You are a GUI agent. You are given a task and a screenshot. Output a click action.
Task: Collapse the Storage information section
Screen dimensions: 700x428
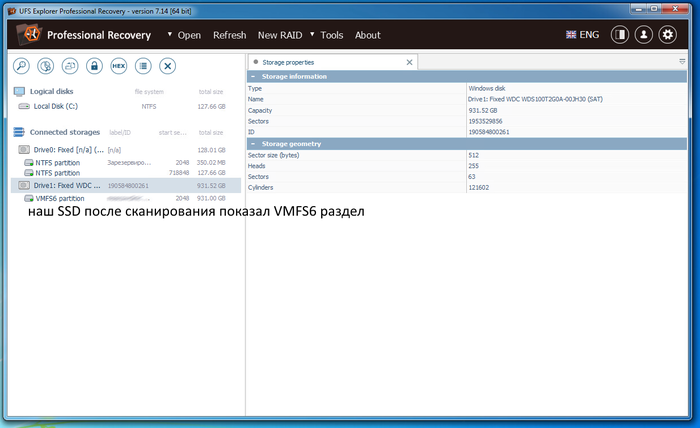253,76
